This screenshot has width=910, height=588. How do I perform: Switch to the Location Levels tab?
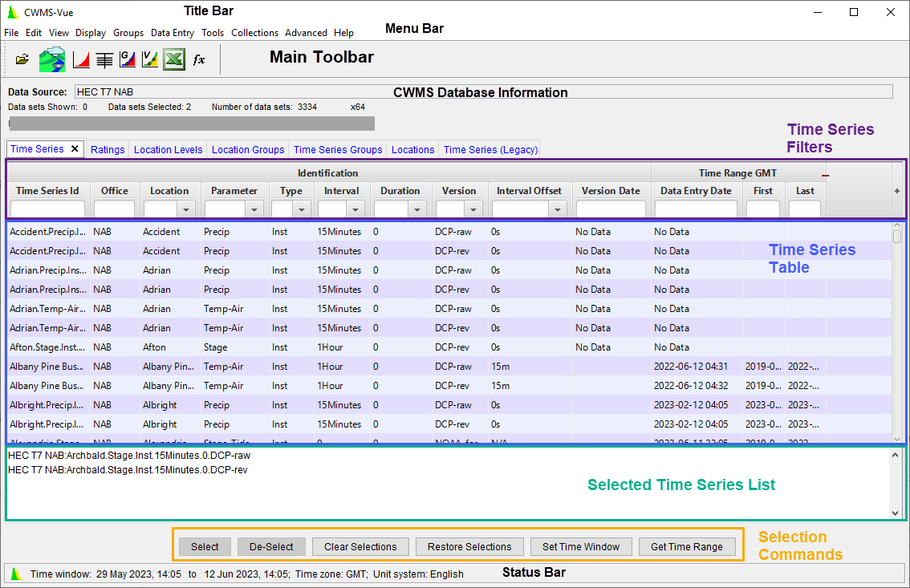click(169, 150)
